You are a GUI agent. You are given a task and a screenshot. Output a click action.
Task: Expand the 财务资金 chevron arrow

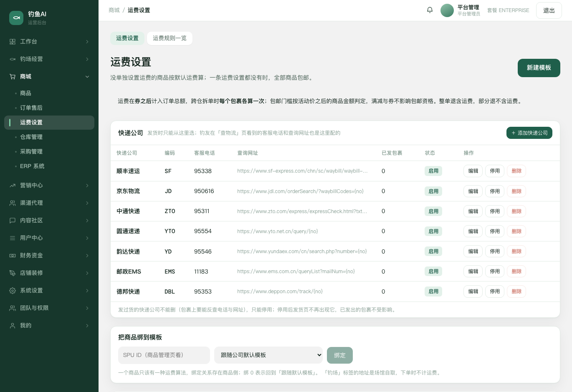87,256
